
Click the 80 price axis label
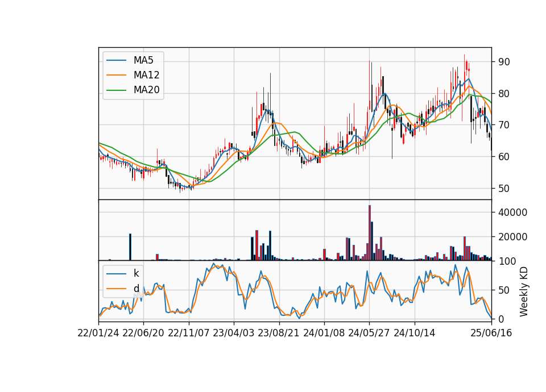point(504,94)
